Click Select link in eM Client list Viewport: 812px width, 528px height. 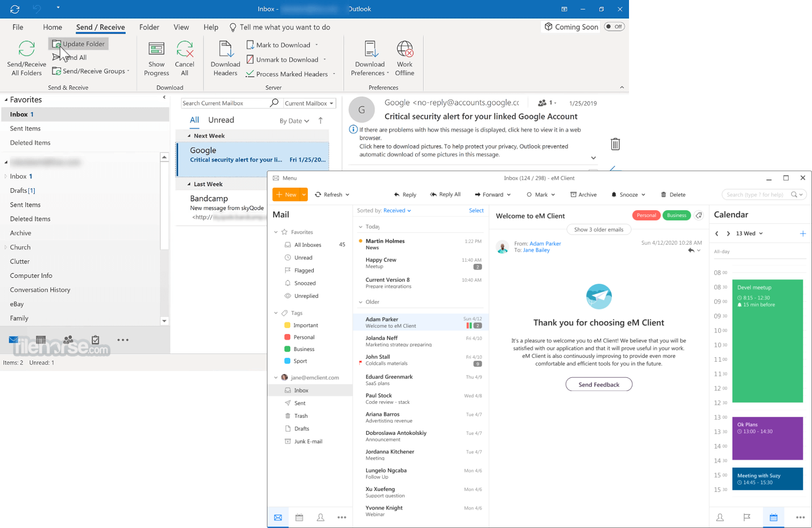click(x=476, y=211)
